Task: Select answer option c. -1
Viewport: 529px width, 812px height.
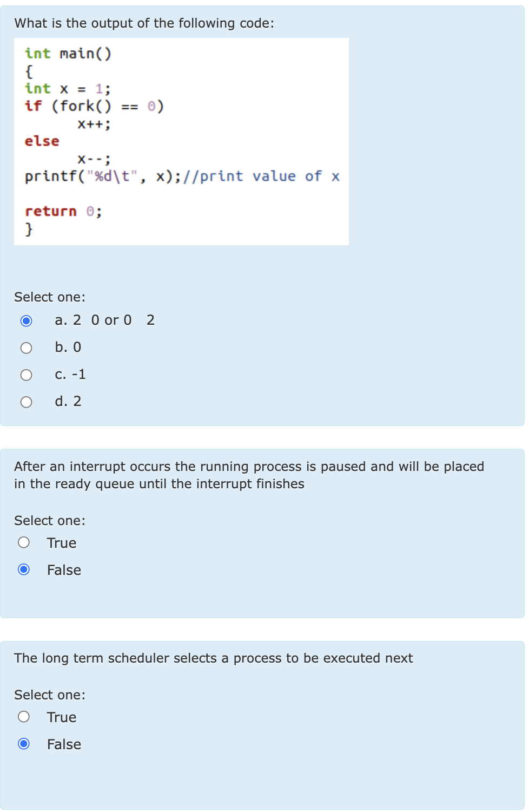Action: coord(26,375)
